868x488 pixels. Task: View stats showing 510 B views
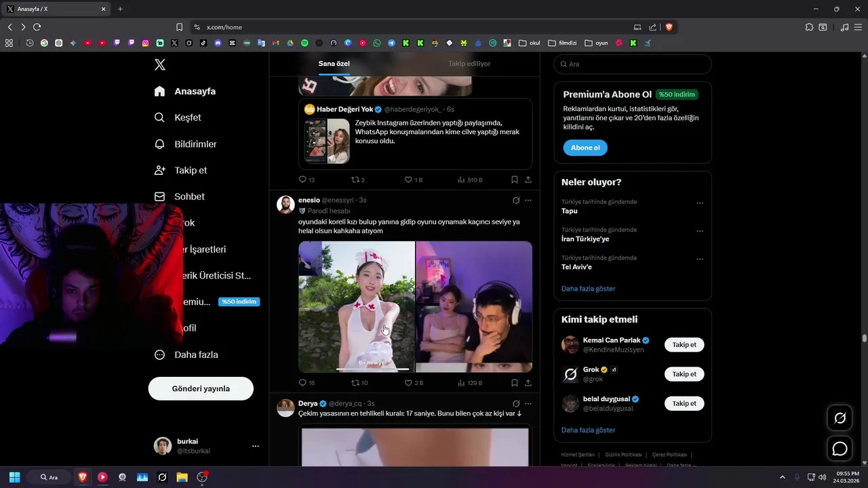tap(470, 180)
